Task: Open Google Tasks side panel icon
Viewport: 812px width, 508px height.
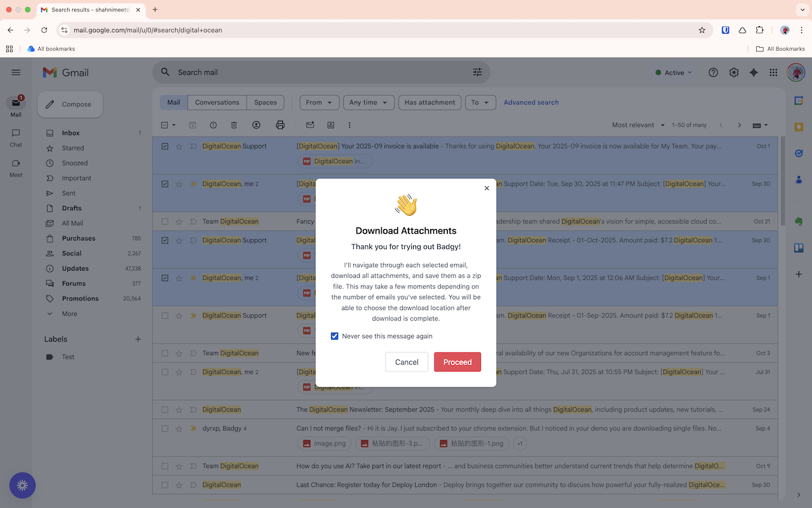Action: 799,153
